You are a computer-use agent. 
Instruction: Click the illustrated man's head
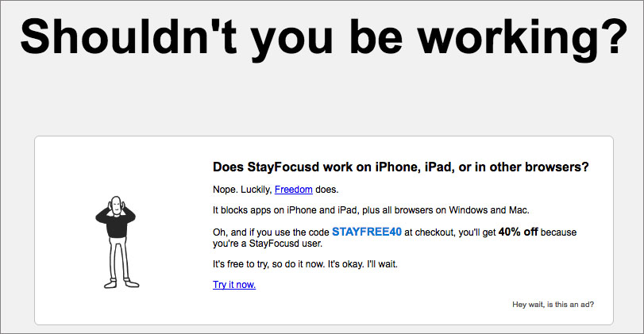(117, 205)
